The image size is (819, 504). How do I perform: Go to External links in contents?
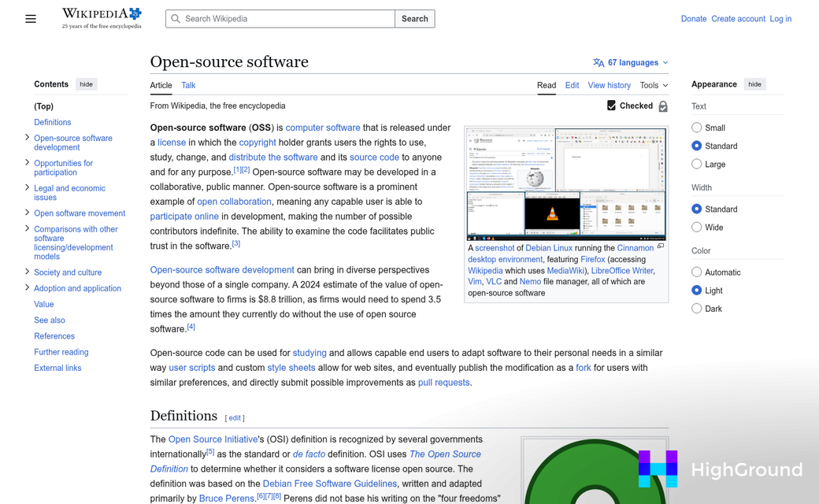click(57, 368)
